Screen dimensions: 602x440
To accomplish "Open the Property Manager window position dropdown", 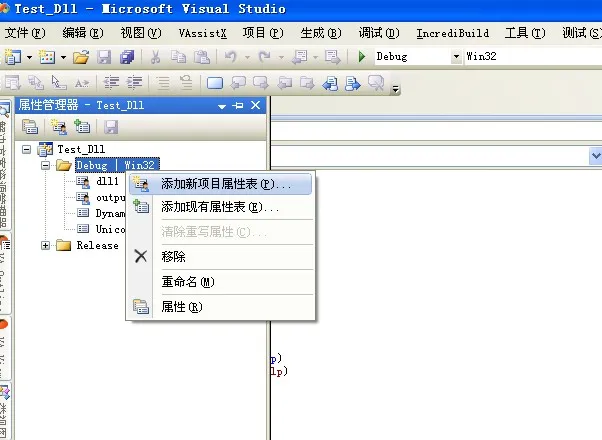I will (222, 106).
